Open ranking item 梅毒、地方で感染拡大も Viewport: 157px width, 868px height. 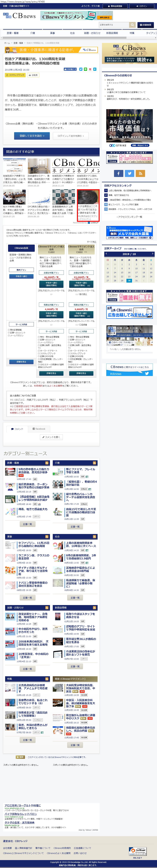tap(119, 195)
